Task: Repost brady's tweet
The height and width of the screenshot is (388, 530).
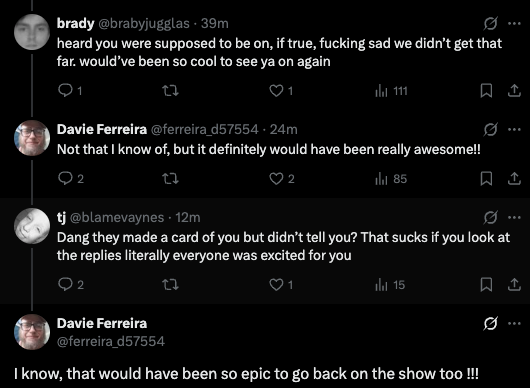Action: click(x=170, y=91)
